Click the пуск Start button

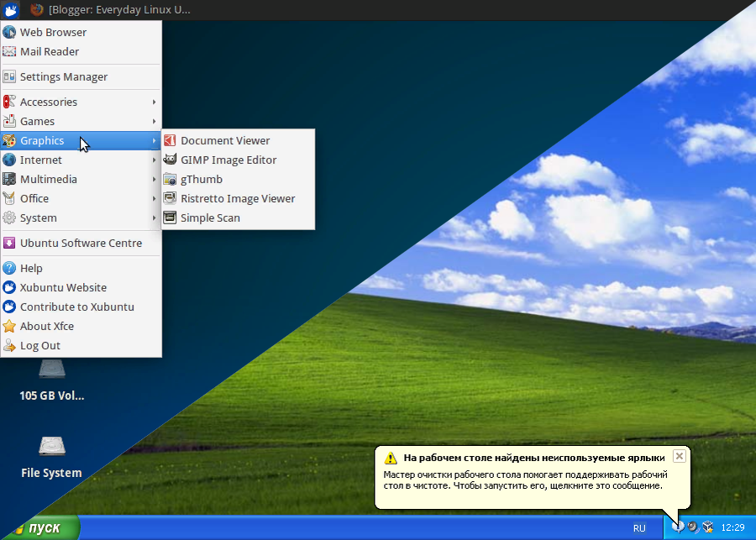point(44,528)
